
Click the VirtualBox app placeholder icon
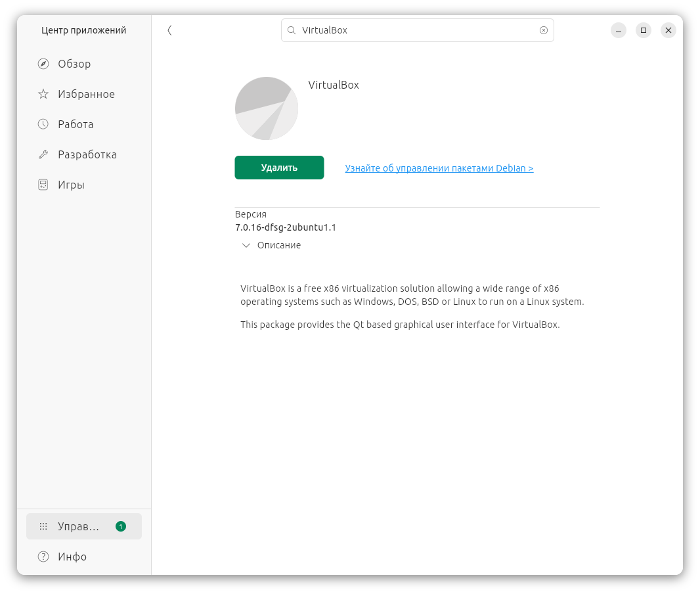click(x=267, y=108)
